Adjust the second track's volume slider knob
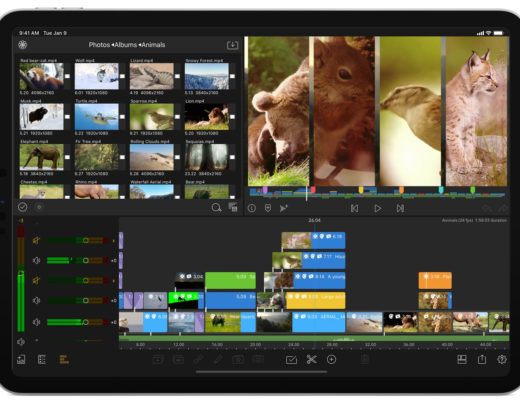The image size is (520, 400). (x=86, y=260)
